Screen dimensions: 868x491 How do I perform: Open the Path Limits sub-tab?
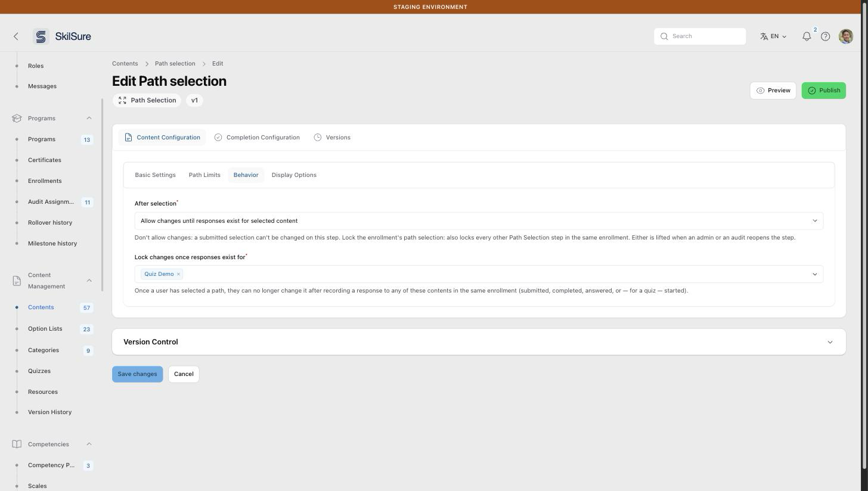(x=204, y=175)
